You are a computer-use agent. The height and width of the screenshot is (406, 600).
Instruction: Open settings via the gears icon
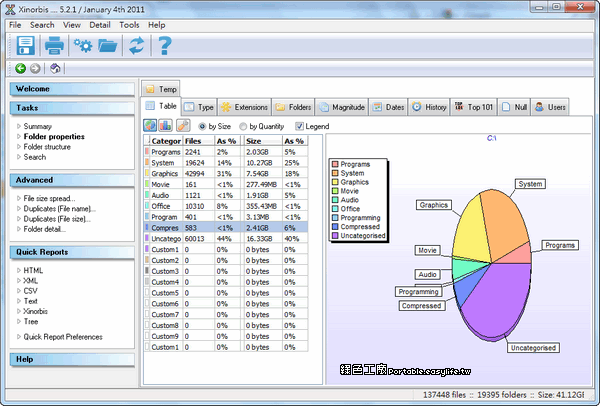[x=83, y=46]
